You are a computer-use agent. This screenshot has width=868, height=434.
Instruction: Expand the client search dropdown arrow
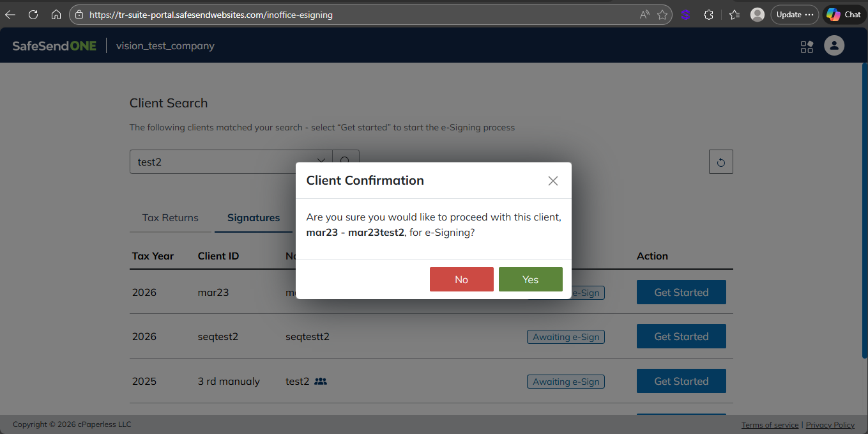click(x=321, y=162)
